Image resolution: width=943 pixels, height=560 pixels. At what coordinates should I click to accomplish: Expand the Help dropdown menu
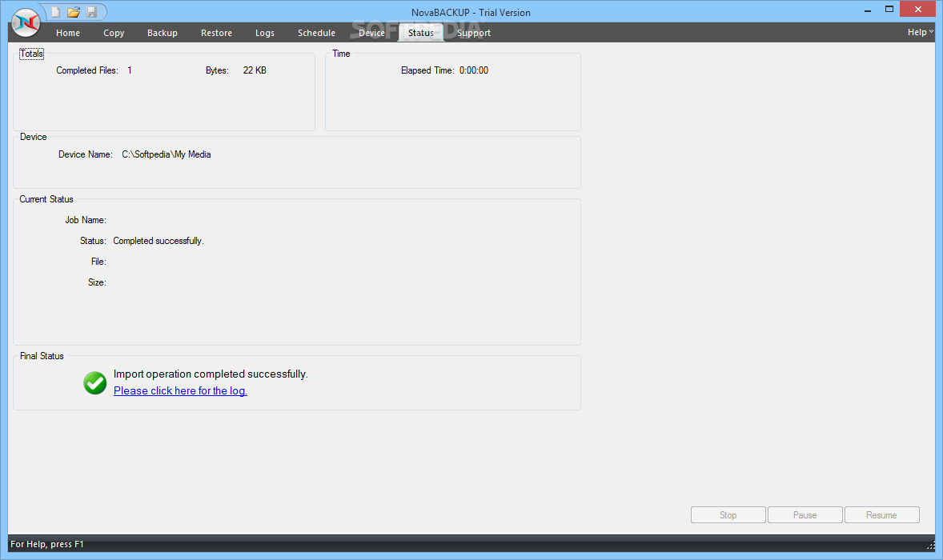tap(920, 33)
